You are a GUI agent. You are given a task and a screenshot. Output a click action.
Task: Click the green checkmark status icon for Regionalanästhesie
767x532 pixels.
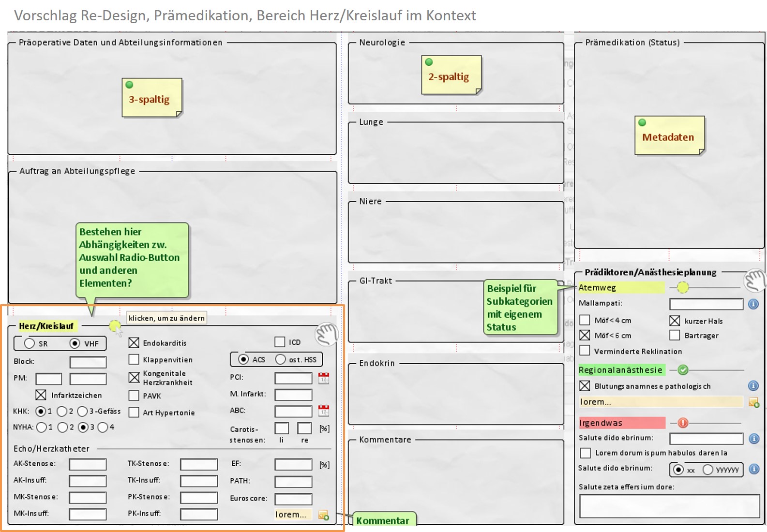tap(683, 370)
